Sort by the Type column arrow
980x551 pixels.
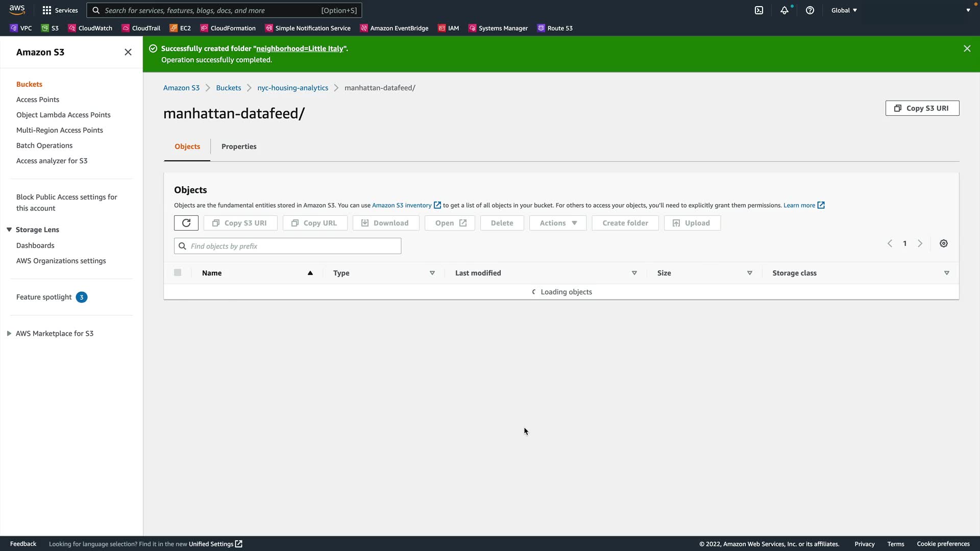coord(432,273)
